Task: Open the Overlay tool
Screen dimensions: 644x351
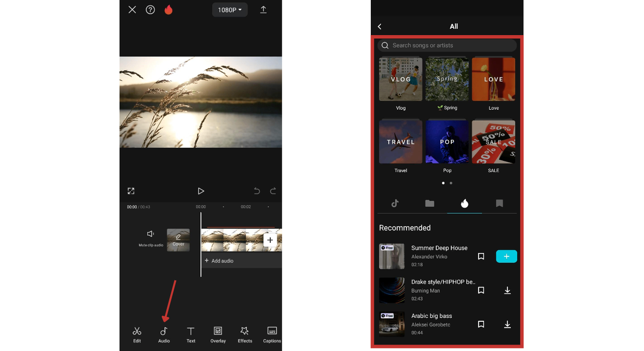Action: (x=218, y=334)
